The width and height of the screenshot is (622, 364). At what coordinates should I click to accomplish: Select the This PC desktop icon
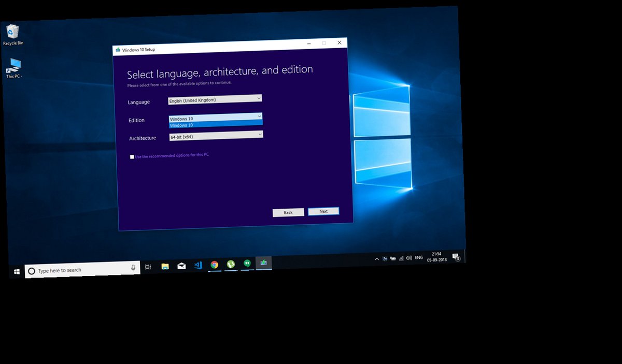pyautogui.click(x=15, y=68)
